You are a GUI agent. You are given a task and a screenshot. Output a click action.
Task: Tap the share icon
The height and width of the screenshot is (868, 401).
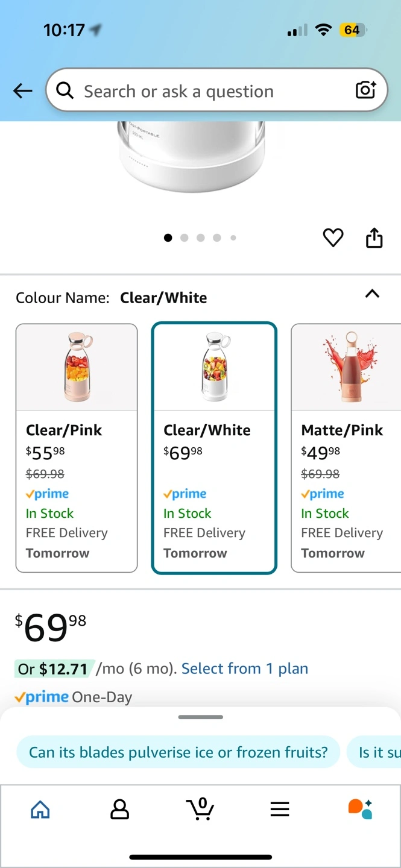[374, 237]
